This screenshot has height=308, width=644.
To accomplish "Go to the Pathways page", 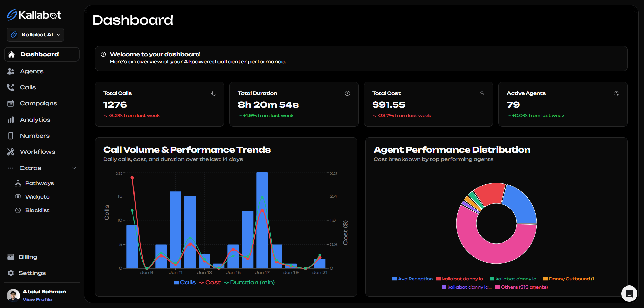I will coord(39,183).
